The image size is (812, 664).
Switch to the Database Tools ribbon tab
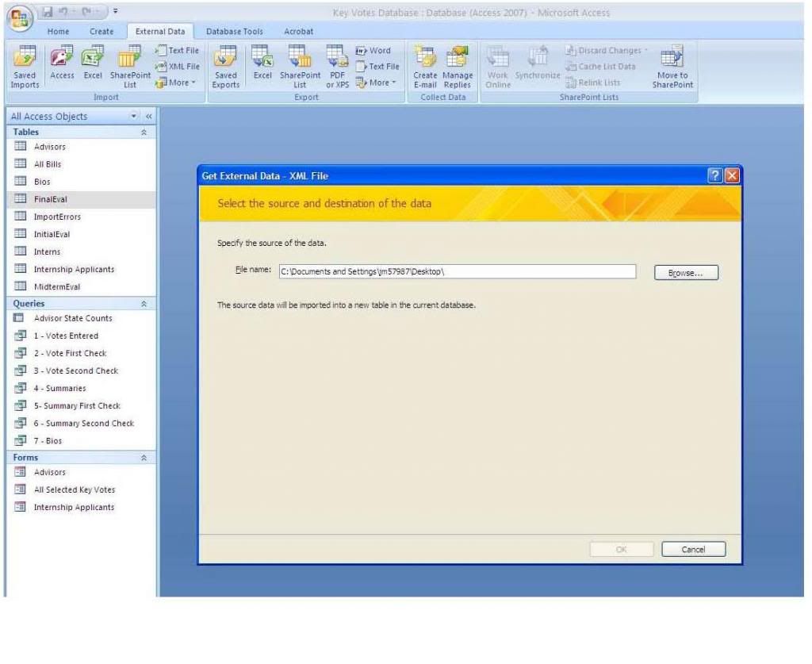pos(235,31)
